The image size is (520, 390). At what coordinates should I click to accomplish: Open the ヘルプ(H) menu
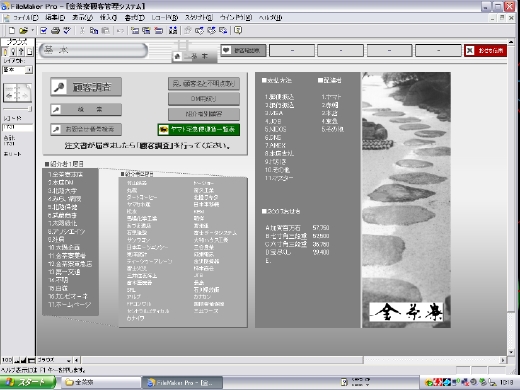click(x=270, y=18)
